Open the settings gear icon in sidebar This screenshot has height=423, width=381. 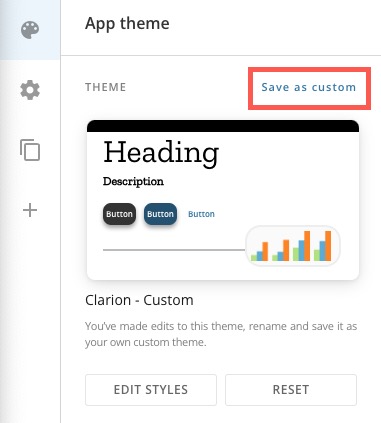(30, 90)
